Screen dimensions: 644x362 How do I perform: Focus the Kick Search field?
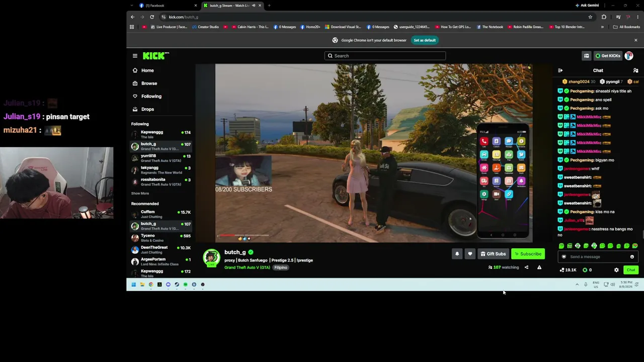point(385,56)
